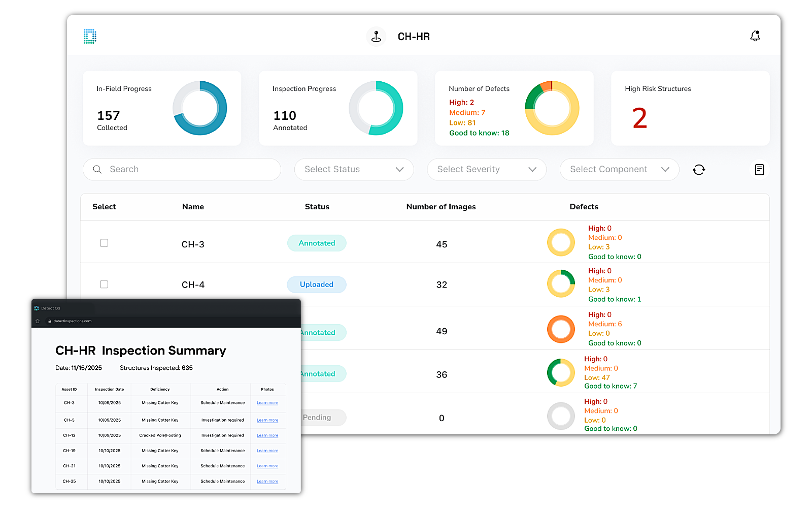812x508 pixels.
Task: Select the checkbox for structure CH-3
Action: (x=104, y=243)
